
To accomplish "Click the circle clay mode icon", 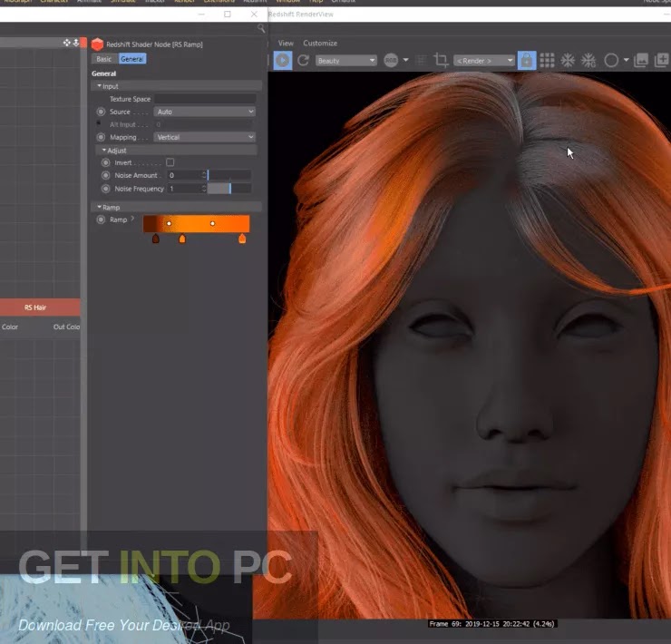I will [x=611, y=61].
